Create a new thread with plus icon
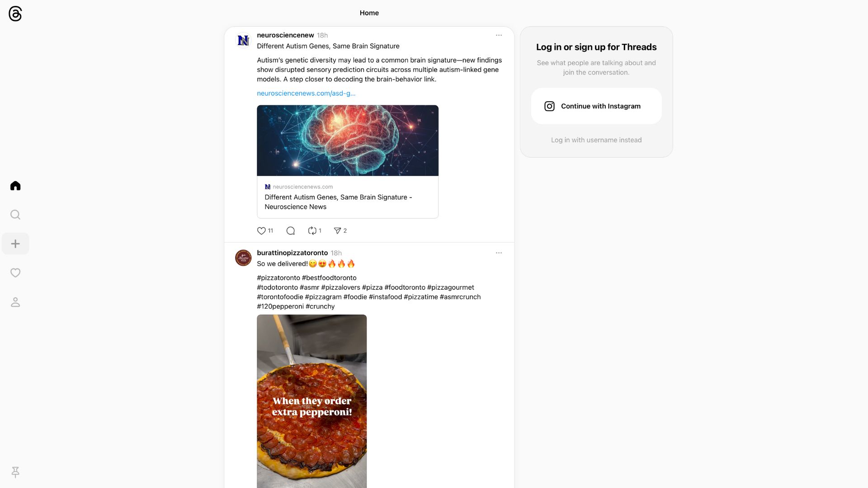 [15, 244]
